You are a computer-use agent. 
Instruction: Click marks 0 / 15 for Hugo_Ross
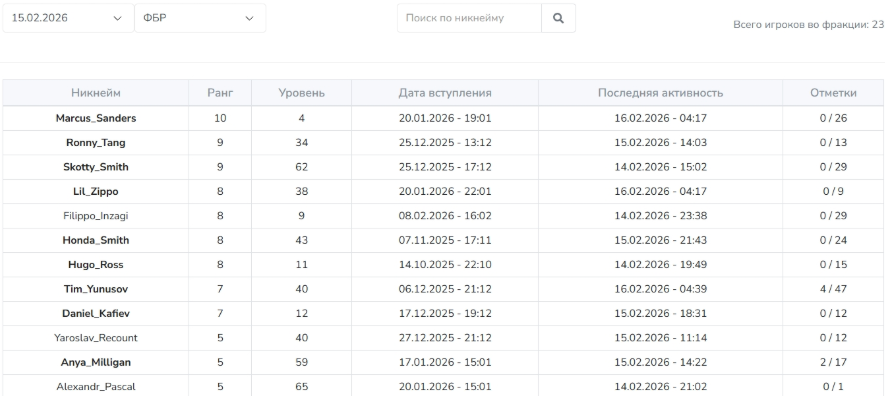(833, 264)
